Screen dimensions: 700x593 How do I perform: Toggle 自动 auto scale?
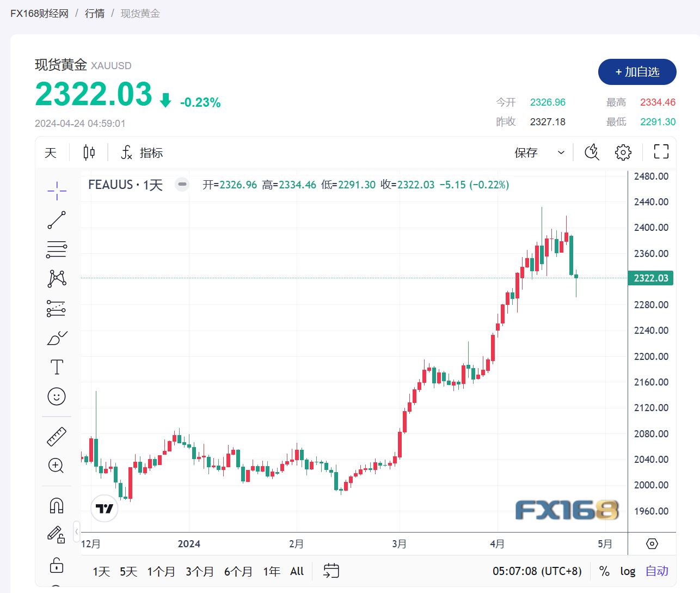pos(657,571)
